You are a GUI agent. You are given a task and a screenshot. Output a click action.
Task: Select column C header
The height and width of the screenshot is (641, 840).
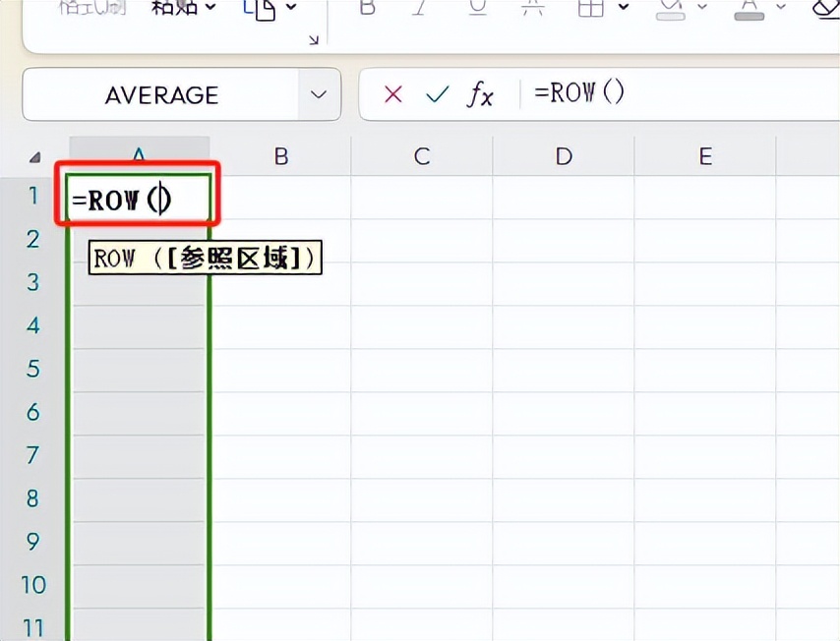(x=422, y=156)
